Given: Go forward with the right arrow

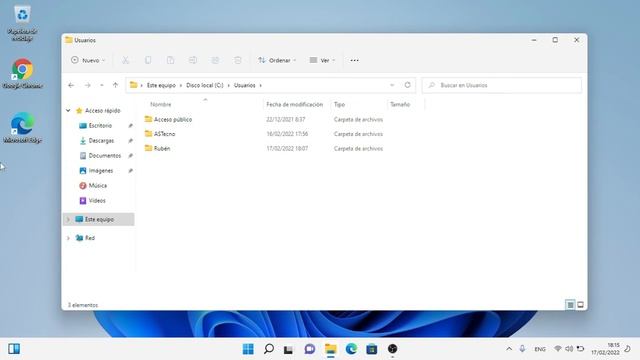Looking at the screenshot, I should click(87, 85).
